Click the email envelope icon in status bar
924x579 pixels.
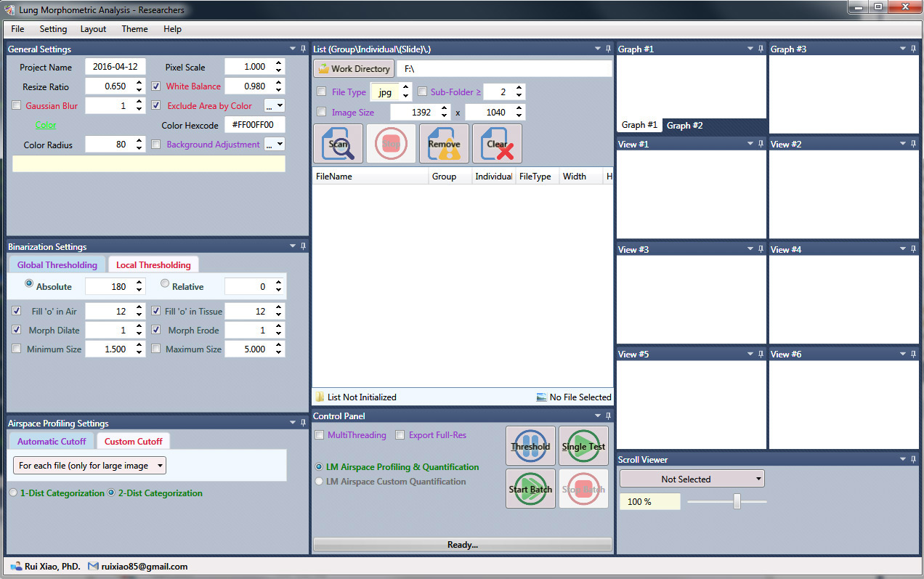[x=93, y=566]
